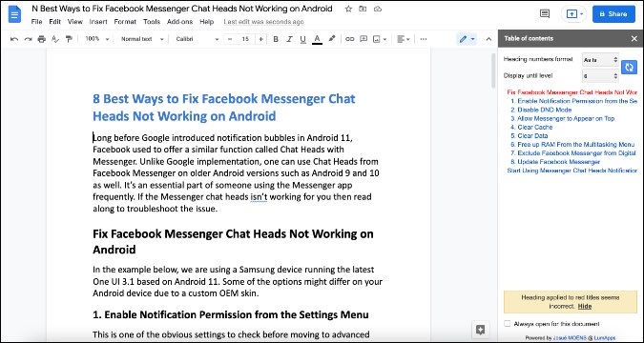Insert a link
Screen dimensions: 644x343
click(349, 39)
